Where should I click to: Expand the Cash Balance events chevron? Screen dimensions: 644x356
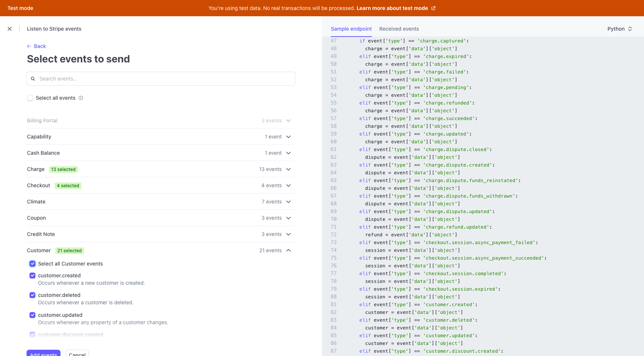pos(288,153)
